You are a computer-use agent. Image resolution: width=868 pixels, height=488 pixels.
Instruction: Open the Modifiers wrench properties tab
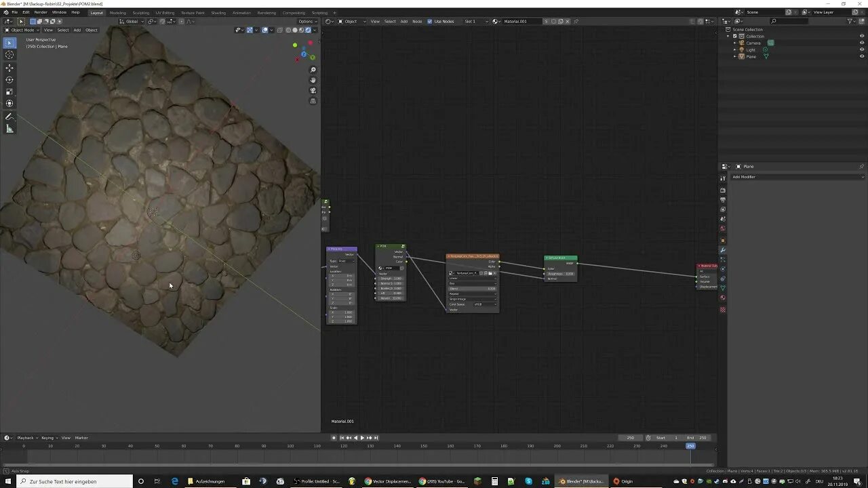pos(723,250)
